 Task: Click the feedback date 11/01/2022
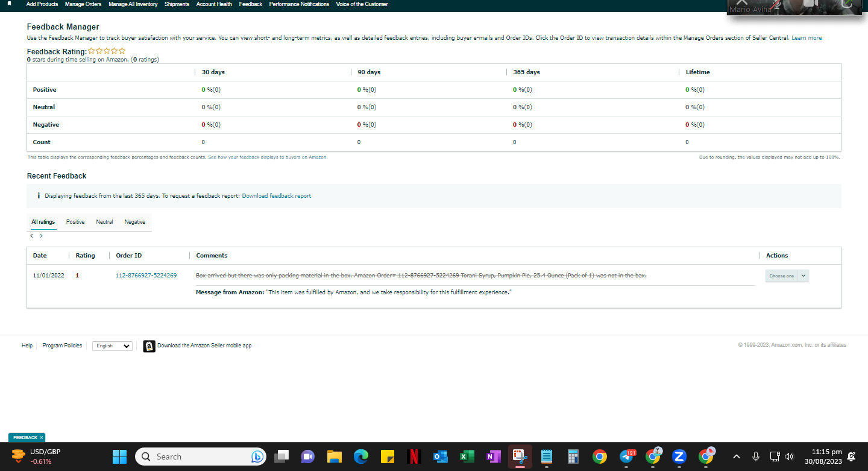48,276
